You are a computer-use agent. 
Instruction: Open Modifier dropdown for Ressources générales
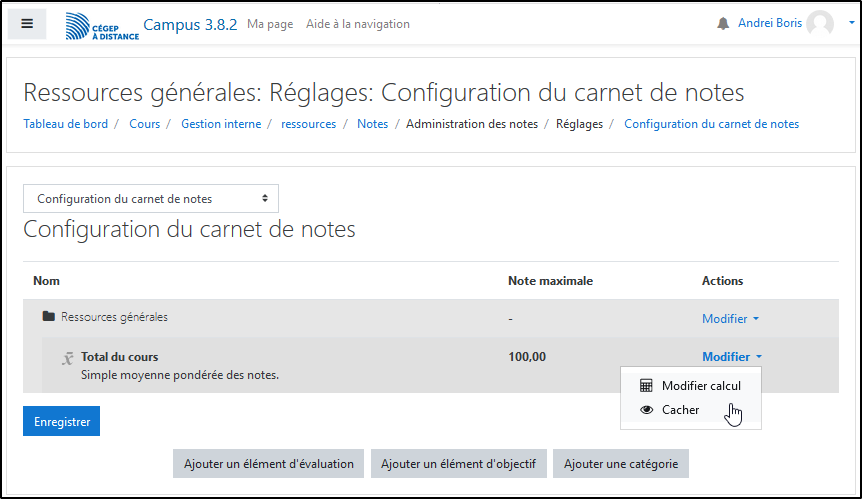click(730, 319)
